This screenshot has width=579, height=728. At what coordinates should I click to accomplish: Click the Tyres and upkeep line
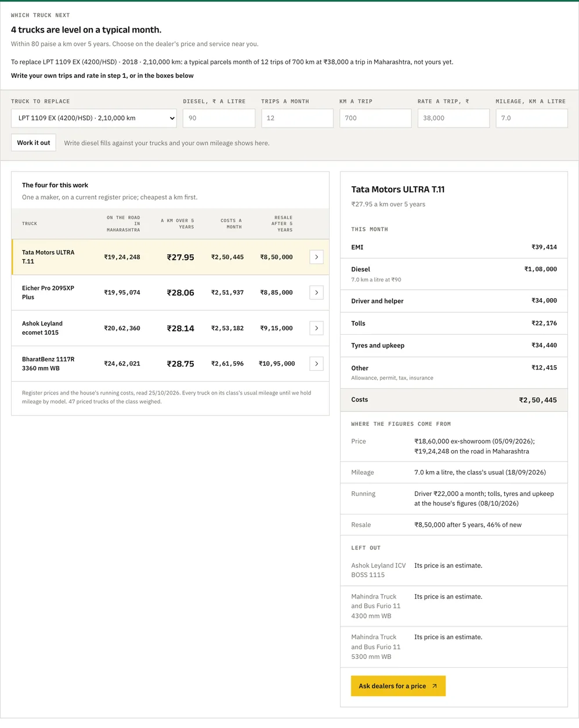pos(454,346)
